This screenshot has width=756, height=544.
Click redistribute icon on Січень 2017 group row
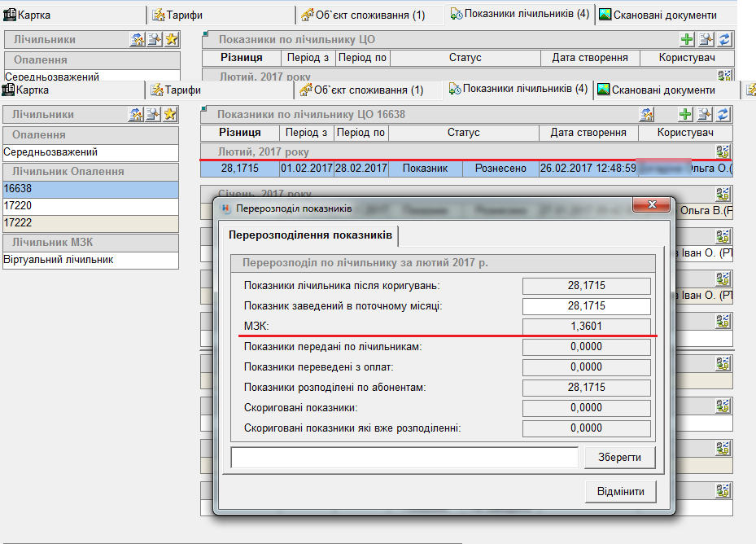tap(723, 194)
